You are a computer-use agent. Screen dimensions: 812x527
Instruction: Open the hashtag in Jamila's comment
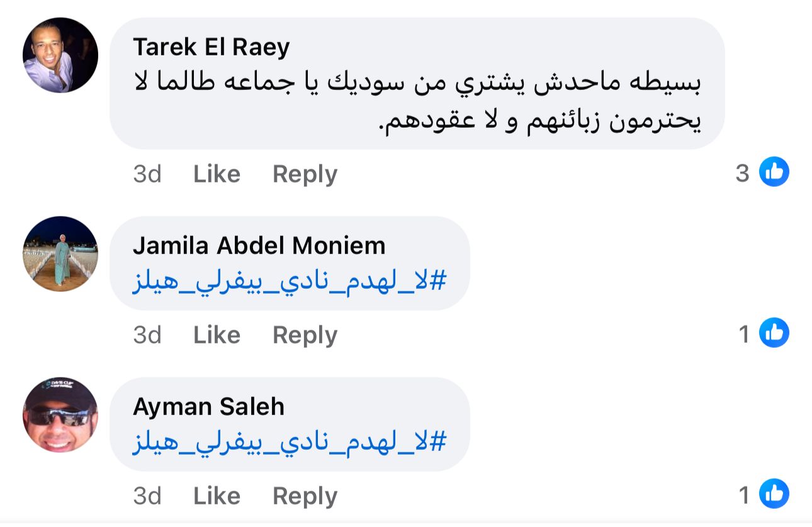point(289,281)
